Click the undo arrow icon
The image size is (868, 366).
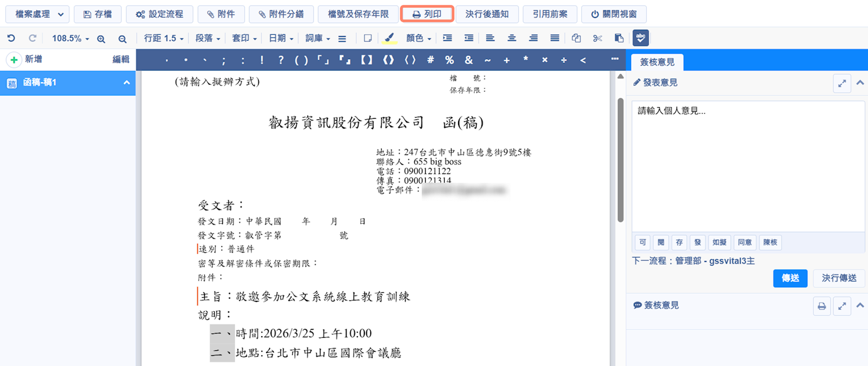(x=11, y=38)
